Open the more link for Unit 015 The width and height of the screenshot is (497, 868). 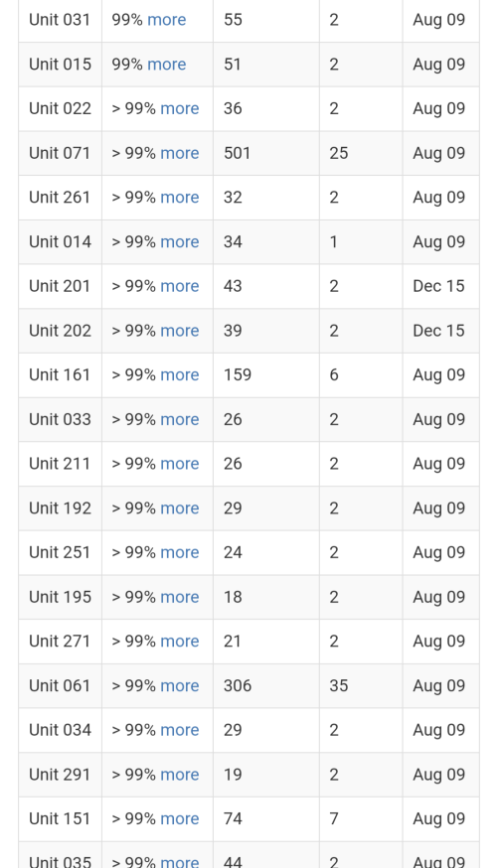(x=167, y=65)
